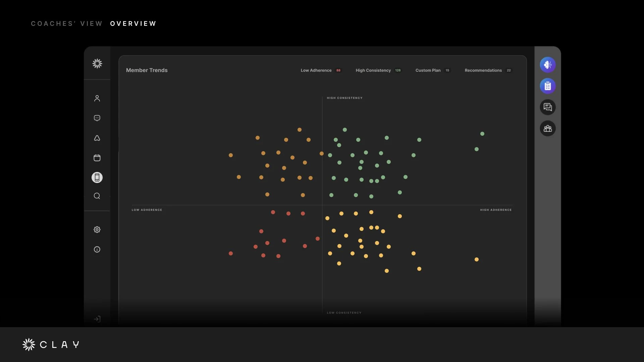Open the chat bubble sidebar icon
The image size is (644, 362).
click(x=97, y=118)
